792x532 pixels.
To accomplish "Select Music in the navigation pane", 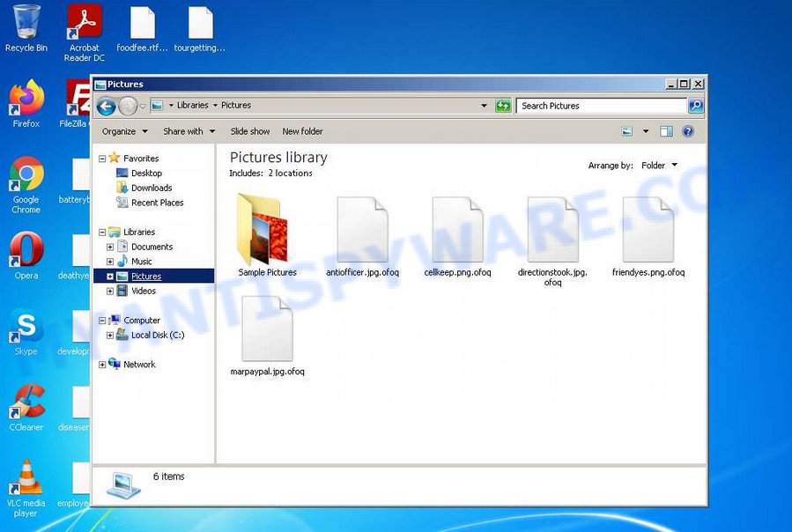I will click(141, 262).
